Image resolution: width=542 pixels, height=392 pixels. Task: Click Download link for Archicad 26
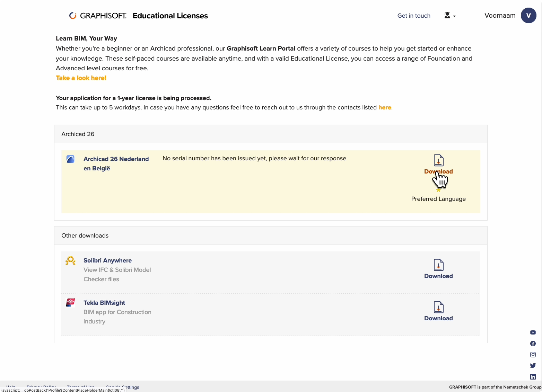(438, 171)
